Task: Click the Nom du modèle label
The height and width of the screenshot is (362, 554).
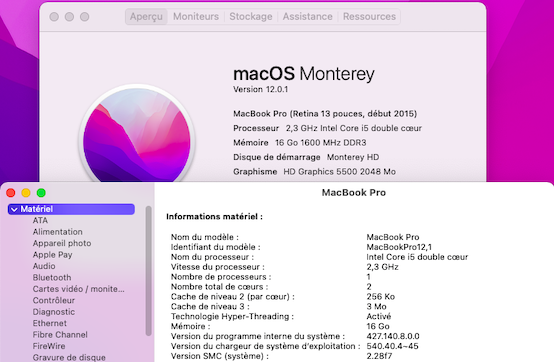Action: click(x=205, y=237)
